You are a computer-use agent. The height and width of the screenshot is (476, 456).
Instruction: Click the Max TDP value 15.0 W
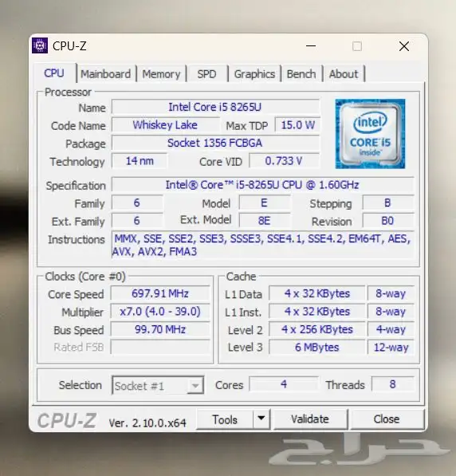click(x=297, y=124)
